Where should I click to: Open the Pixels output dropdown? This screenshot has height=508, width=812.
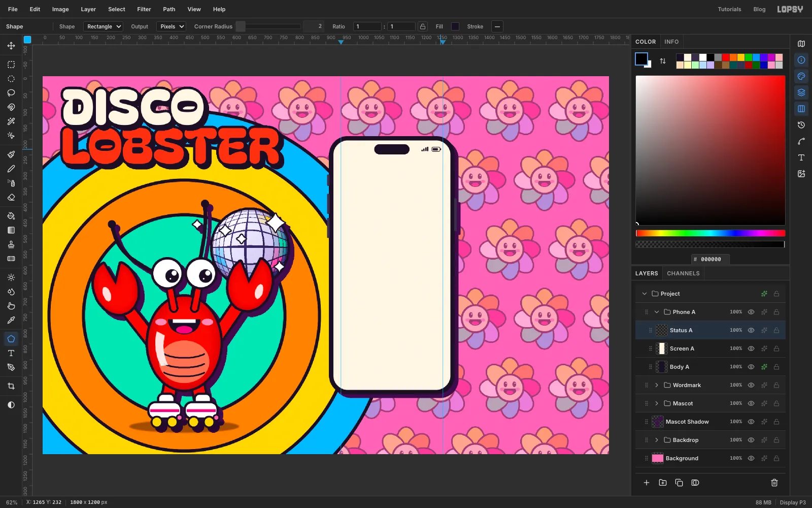[x=171, y=26]
